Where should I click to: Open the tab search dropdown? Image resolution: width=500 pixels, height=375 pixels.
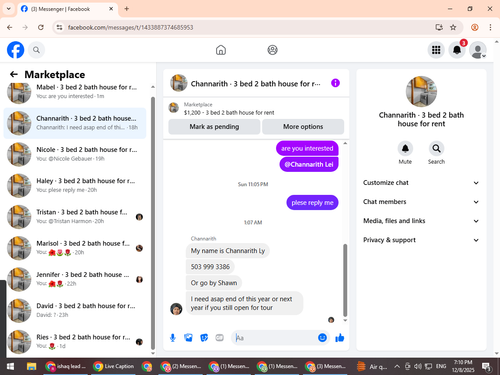9,9
